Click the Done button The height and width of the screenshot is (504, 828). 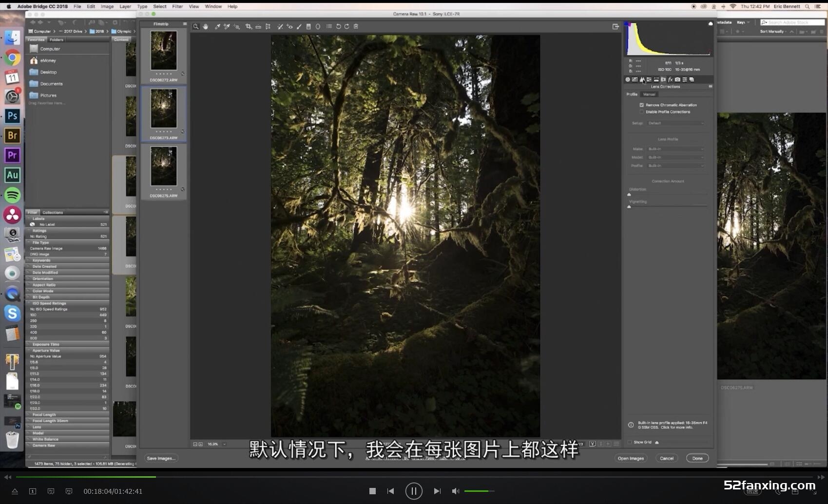697,458
